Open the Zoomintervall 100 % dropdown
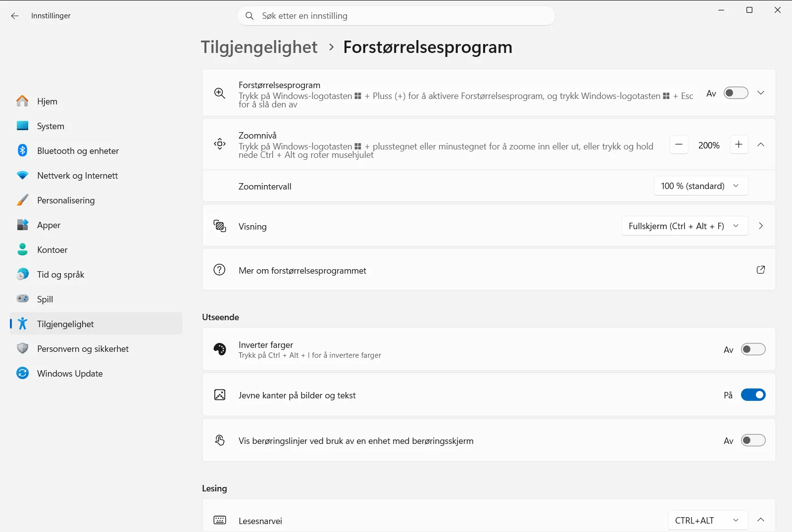The width and height of the screenshot is (792, 532). (x=701, y=186)
